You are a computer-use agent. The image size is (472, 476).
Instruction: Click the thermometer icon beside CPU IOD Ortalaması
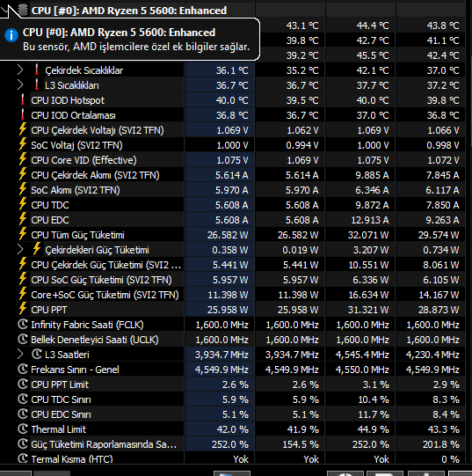23,114
